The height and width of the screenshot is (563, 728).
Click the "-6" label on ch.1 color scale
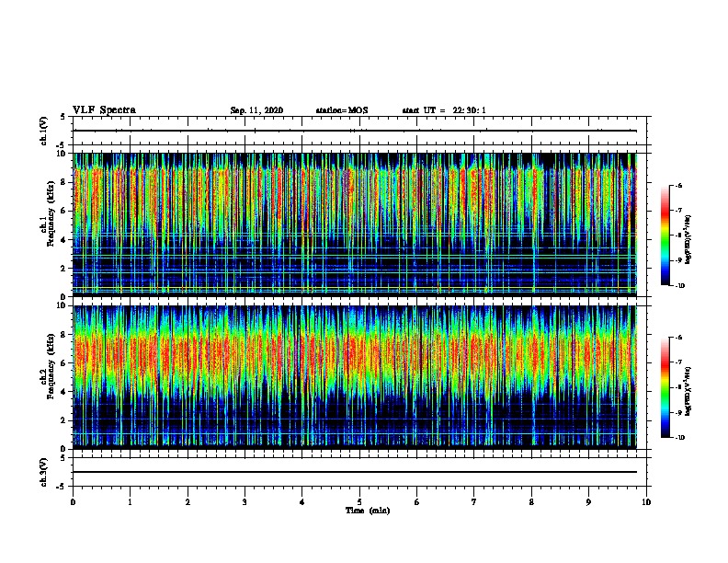pos(679,185)
